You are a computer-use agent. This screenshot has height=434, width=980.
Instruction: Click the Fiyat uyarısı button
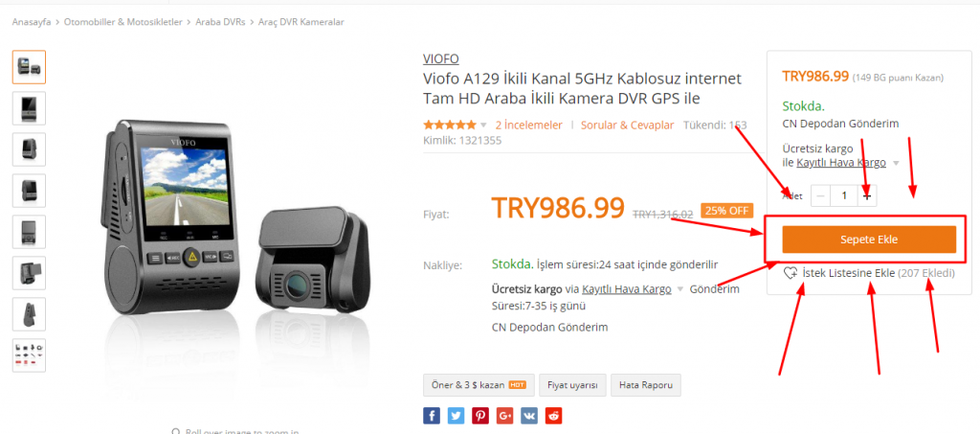point(572,385)
